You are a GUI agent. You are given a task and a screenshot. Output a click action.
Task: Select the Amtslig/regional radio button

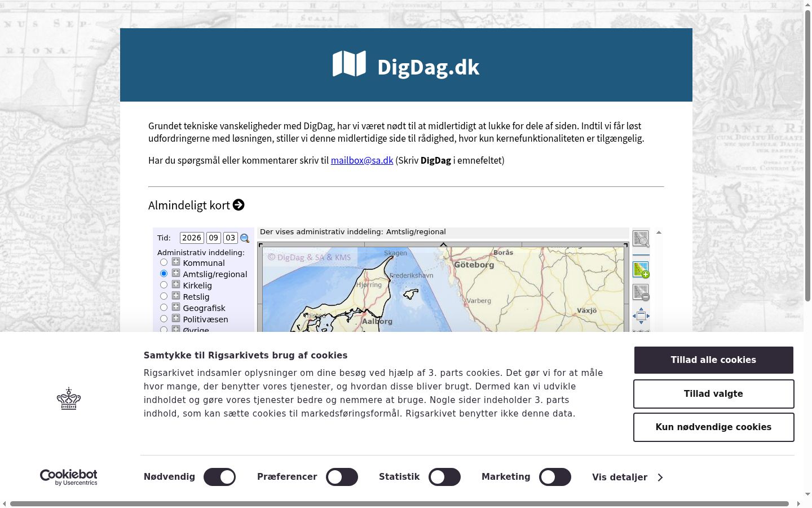tap(164, 274)
